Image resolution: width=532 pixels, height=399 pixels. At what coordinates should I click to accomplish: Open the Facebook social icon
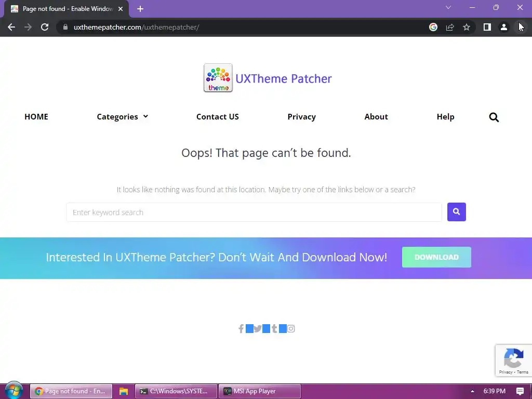pyautogui.click(x=241, y=328)
